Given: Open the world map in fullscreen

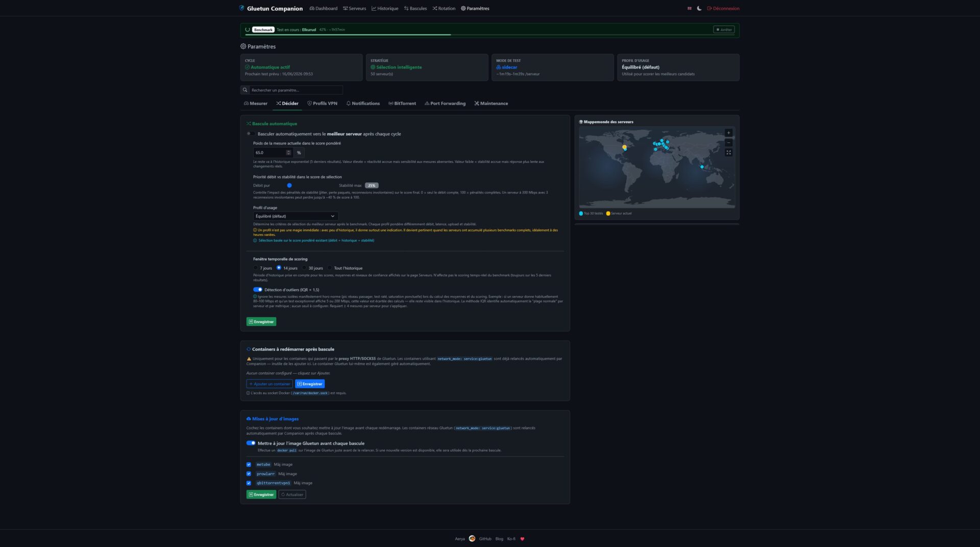Looking at the screenshot, I should (728, 153).
